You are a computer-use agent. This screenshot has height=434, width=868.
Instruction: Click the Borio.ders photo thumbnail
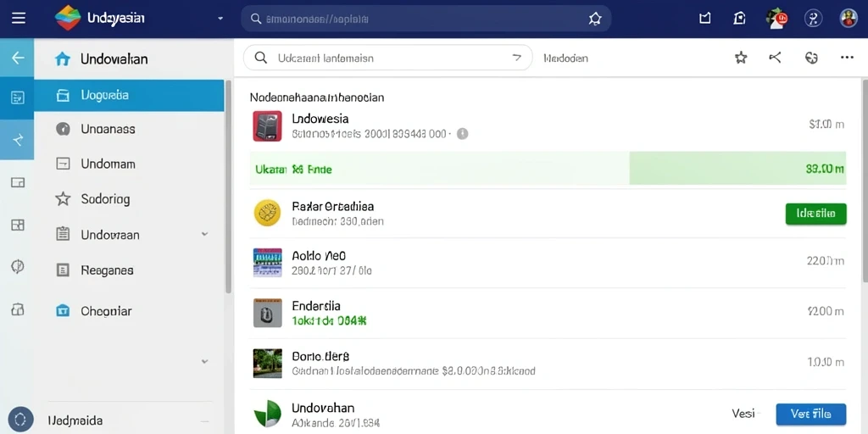pyautogui.click(x=267, y=363)
